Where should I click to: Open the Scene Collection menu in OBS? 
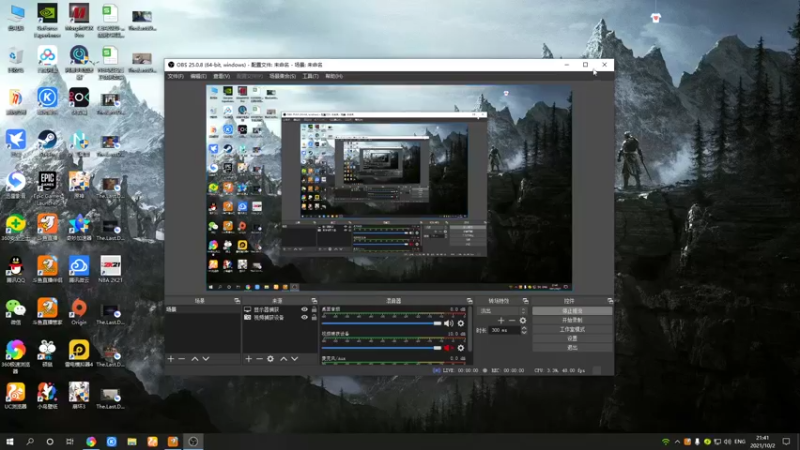(x=282, y=76)
